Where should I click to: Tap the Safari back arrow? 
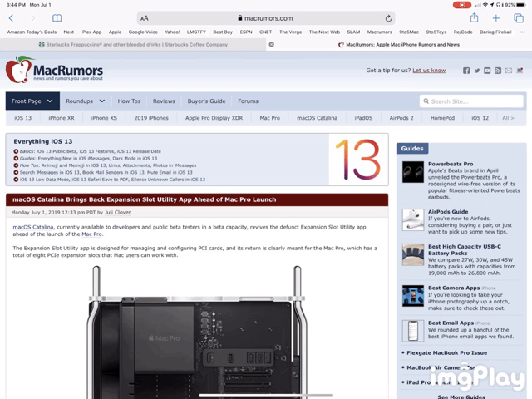pyautogui.click(x=11, y=18)
